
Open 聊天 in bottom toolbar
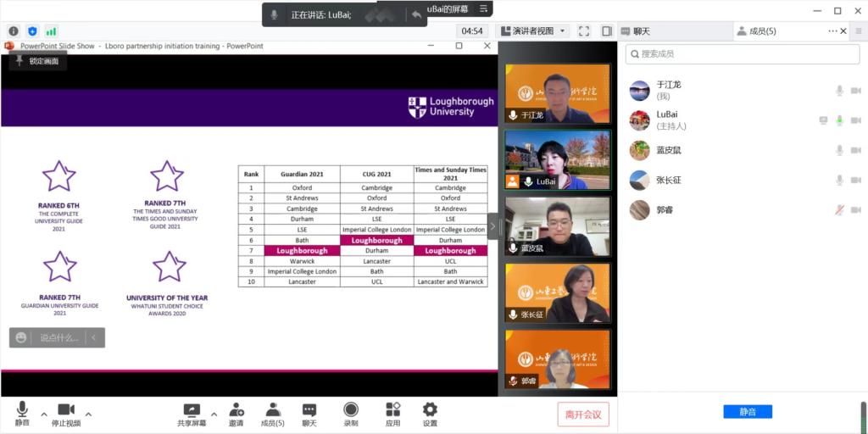click(309, 415)
